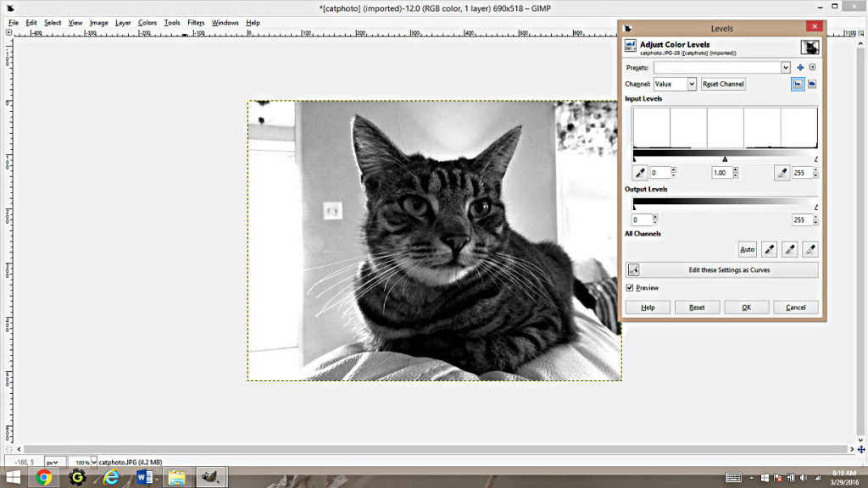Pick white point for all channels eyedropper
This screenshot has height=488, width=868.
pos(810,250)
